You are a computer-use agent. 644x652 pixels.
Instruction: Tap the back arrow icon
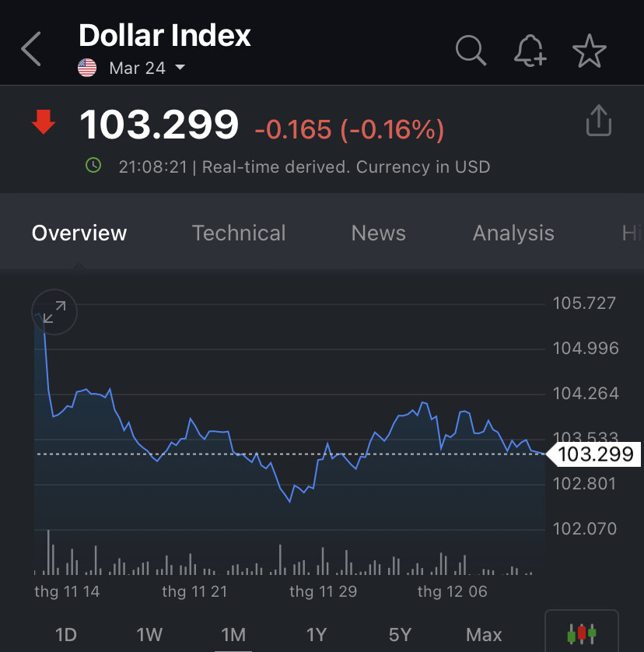pyautogui.click(x=32, y=50)
